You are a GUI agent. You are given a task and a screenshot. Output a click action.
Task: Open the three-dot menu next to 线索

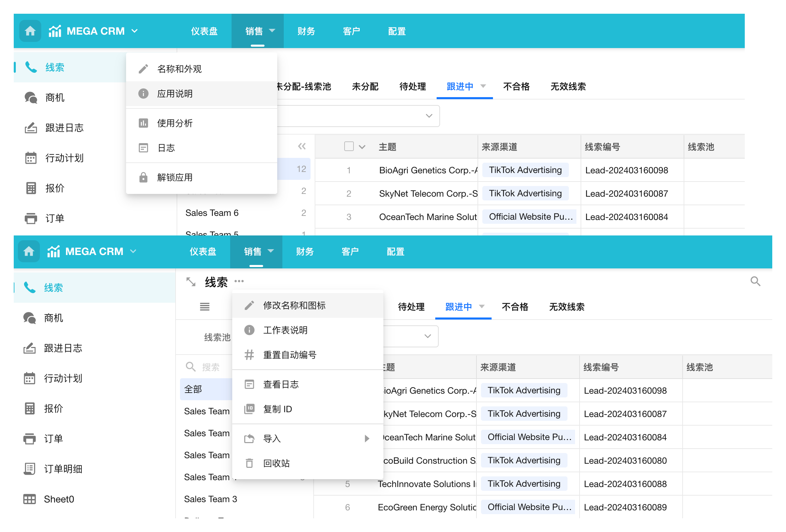point(239,281)
